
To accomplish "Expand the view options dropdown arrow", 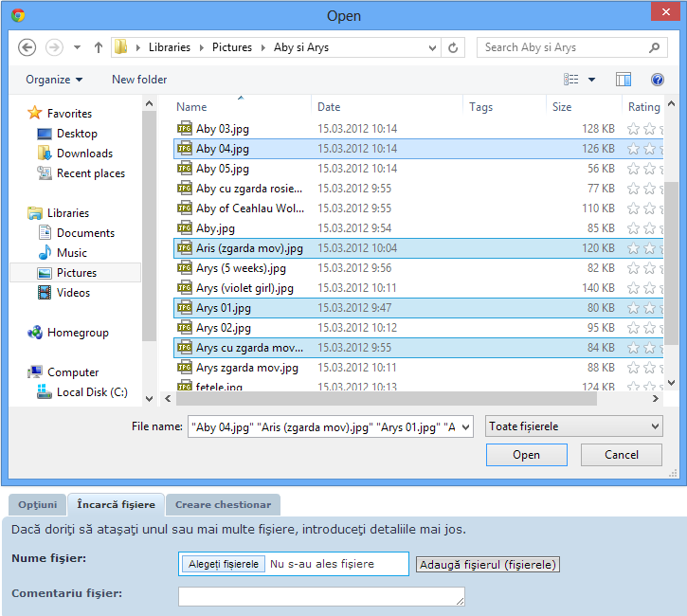I will click(x=592, y=80).
